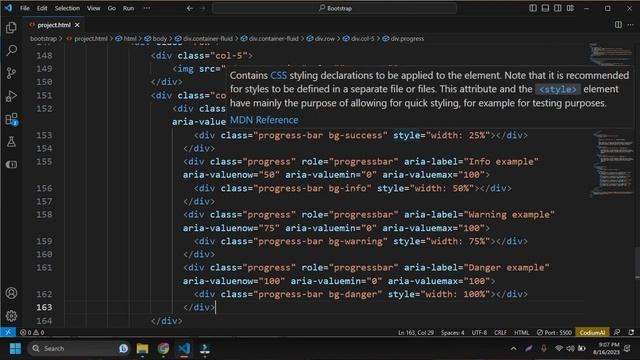Expand the bootstrap breadcrumb
The height and width of the screenshot is (360, 640).
click(x=43, y=39)
